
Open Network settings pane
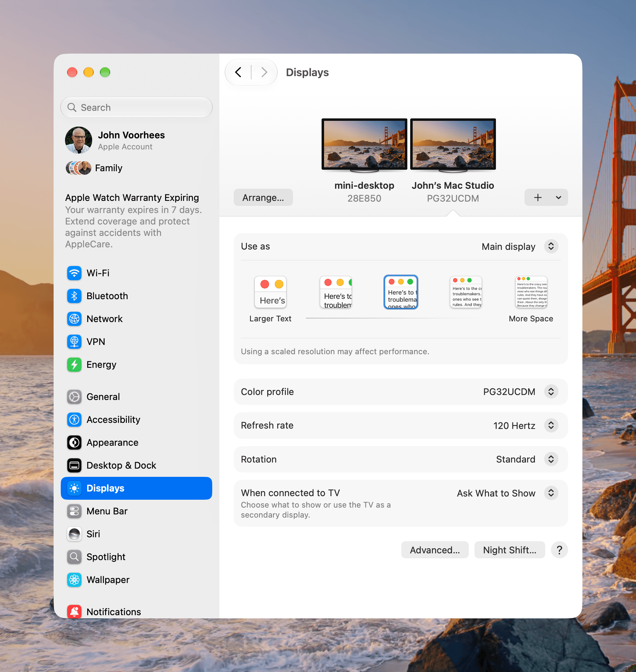pos(136,319)
